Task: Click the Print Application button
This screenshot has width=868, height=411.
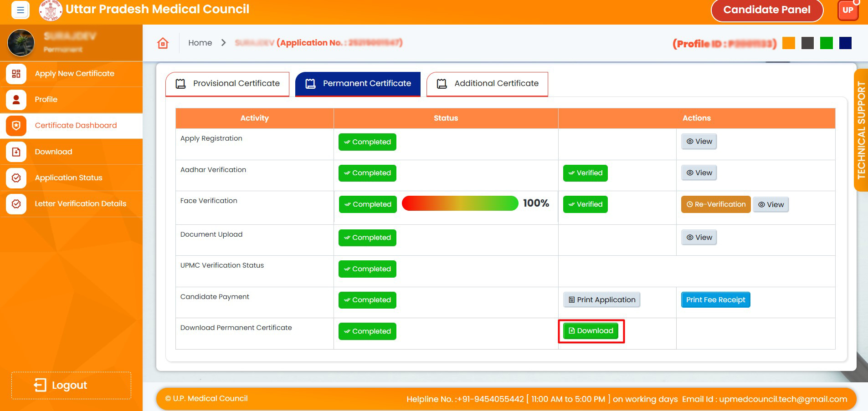Action: point(601,300)
